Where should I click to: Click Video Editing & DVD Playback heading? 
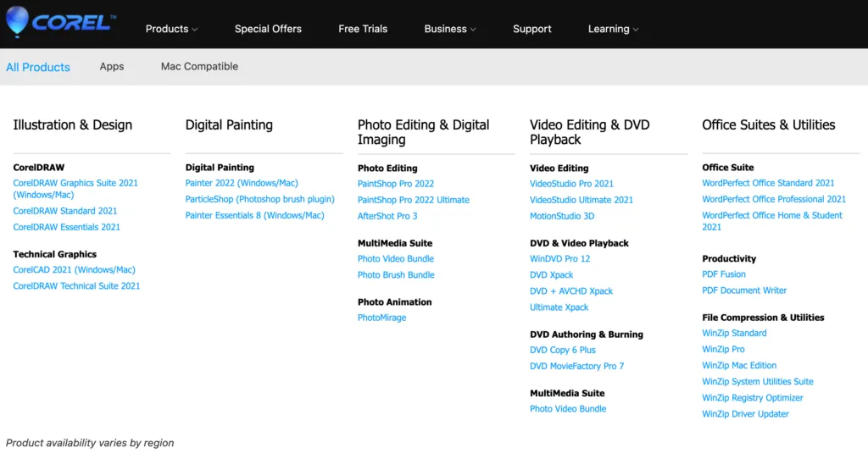click(590, 132)
